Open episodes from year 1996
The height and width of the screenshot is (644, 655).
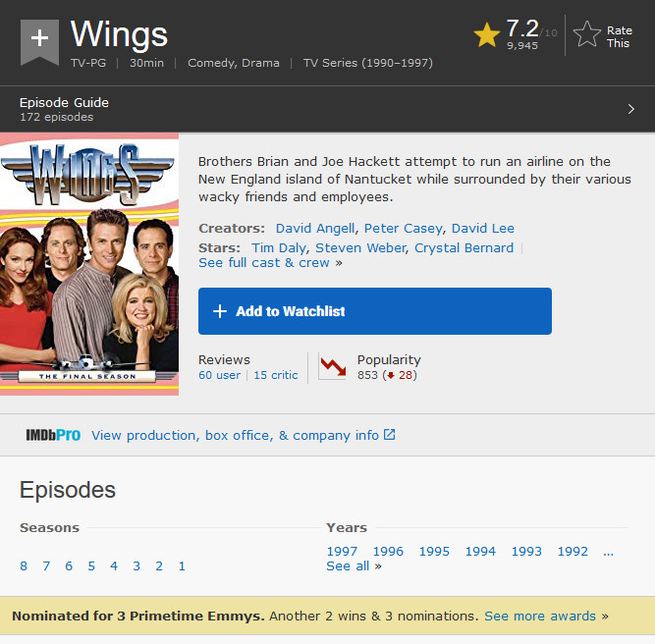click(388, 552)
